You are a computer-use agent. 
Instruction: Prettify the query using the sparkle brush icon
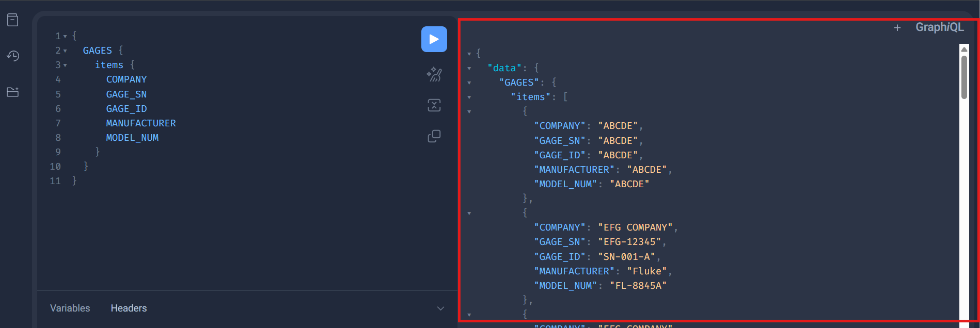[434, 75]
